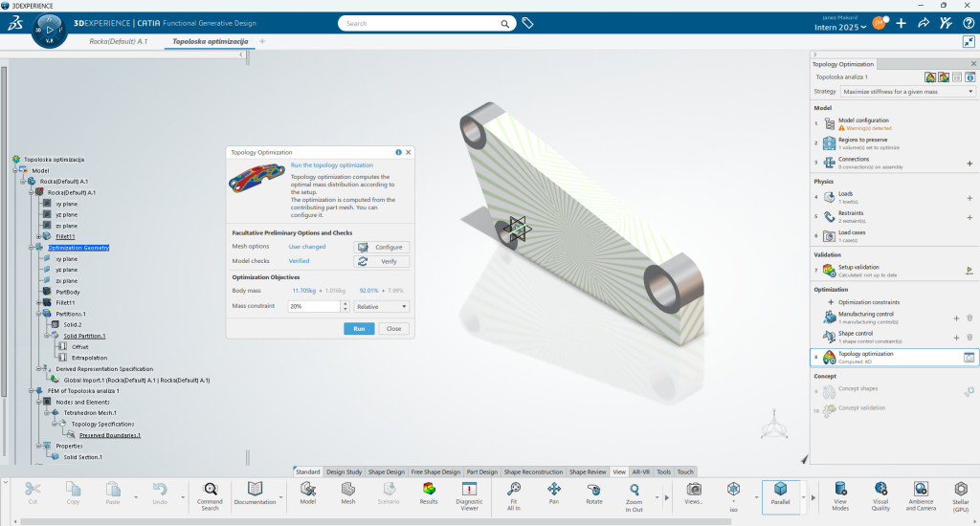Image resolution: width=980 pixels, height=526 pixels.
Task: Collapse the Optimization Geometry tree node
Action: pyautogui.click(x=32, y=248)
